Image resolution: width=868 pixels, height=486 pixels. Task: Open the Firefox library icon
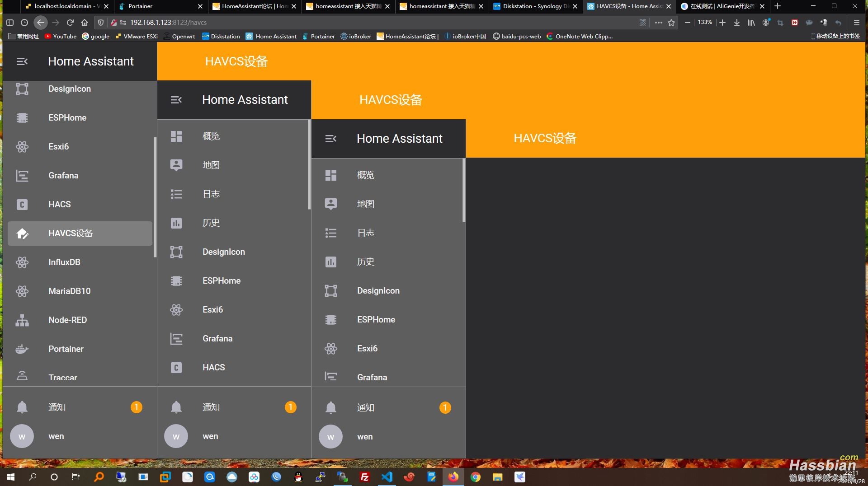click(x=751, y=22)
